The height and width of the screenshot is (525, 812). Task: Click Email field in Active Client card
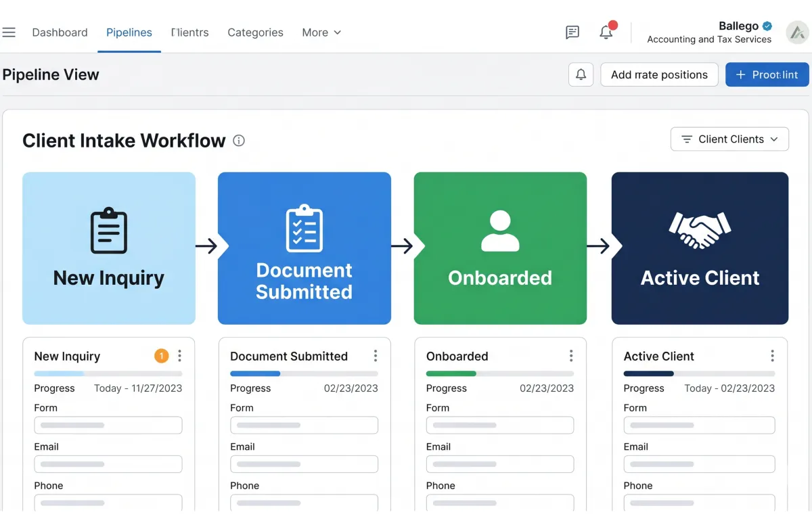(699, 464)
